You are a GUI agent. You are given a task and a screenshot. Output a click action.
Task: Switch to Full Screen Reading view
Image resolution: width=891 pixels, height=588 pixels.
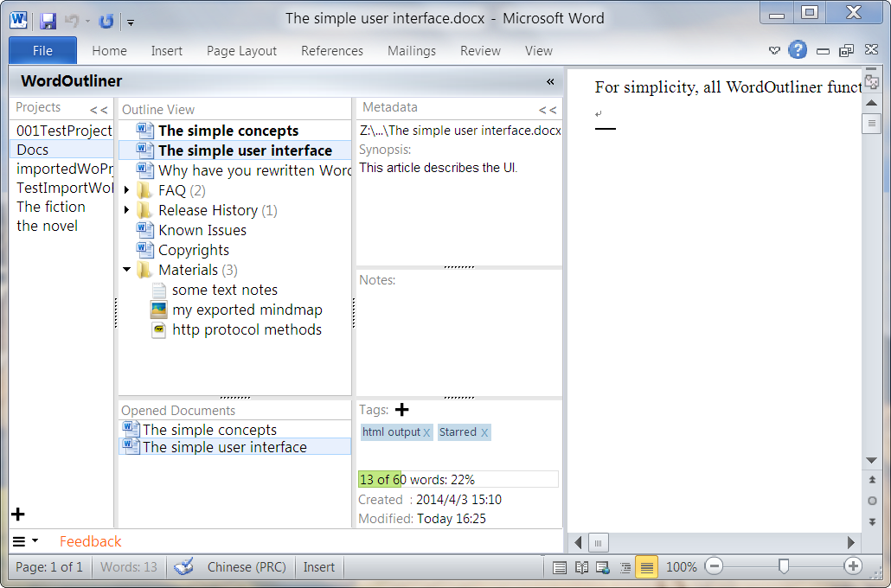click(x=581, y=567)
